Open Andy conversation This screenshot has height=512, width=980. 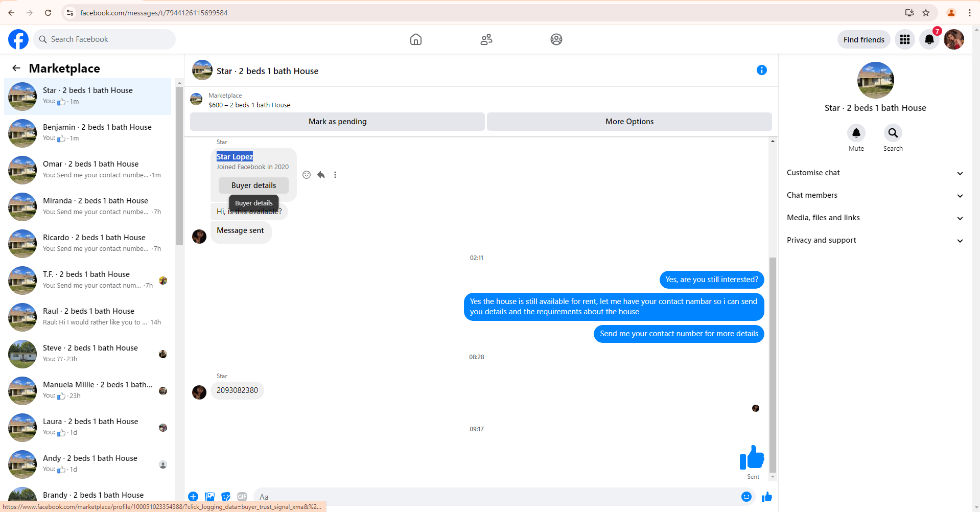point(88,464)
